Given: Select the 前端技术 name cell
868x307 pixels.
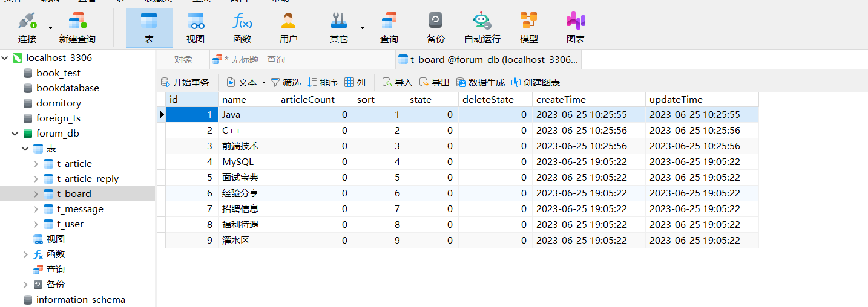Looking at the screenshot, I should [x=248, y=146].
